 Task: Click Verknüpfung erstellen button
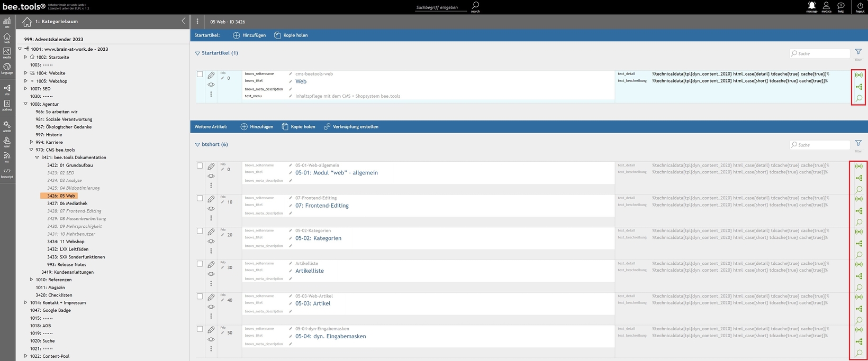coord(351,126)
